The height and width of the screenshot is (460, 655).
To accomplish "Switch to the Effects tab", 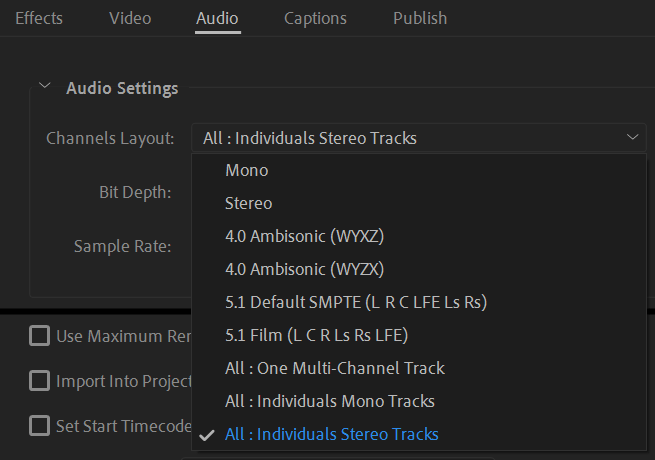I will point(39,18).
